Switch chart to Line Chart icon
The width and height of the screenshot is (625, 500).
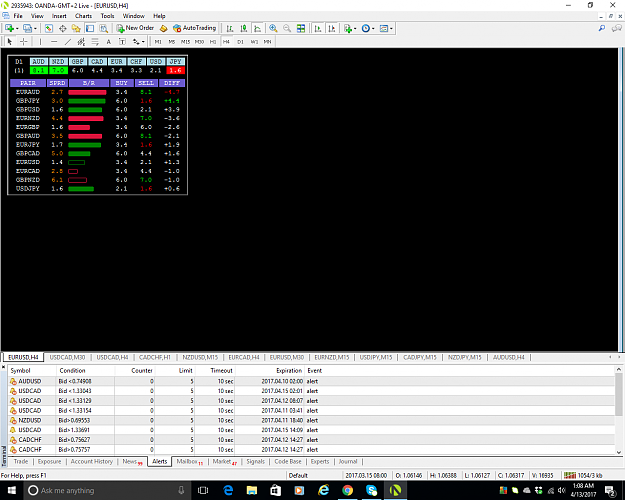pos(257,28)
